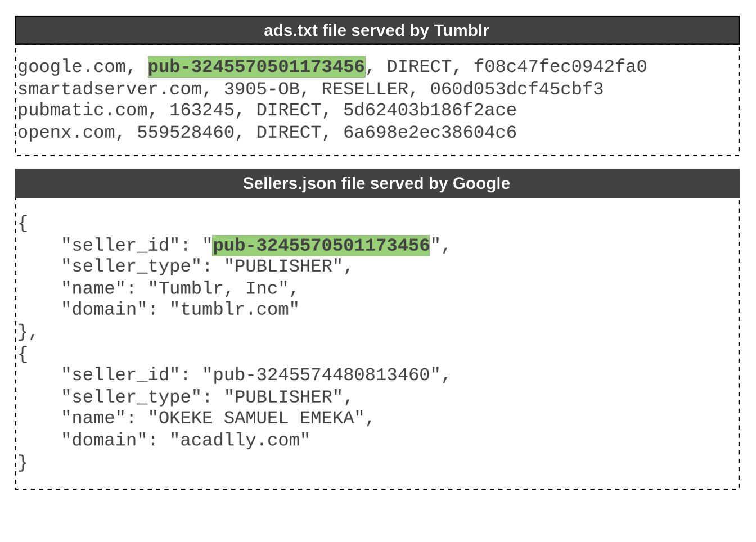This screenshot has width=756, height=542.
Task: Click the second seller_type "PUBLISHER" value
Action: click(283, 397)
